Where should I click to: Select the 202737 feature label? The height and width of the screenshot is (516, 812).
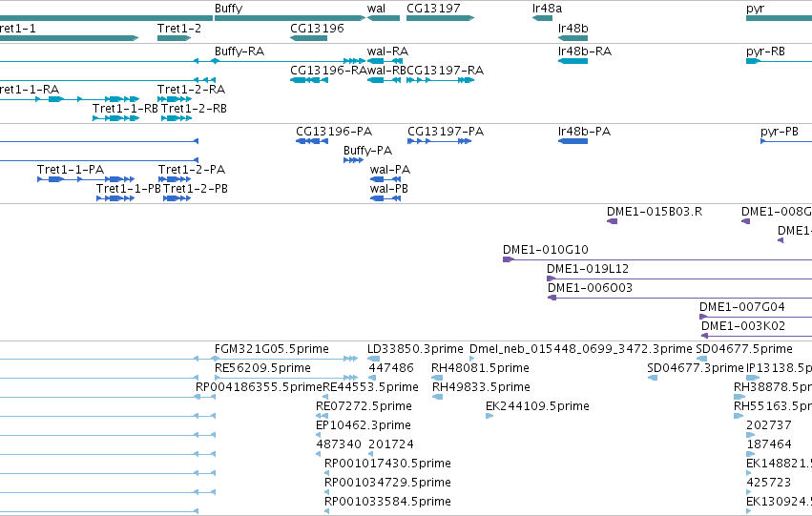(x=768, y=426)
